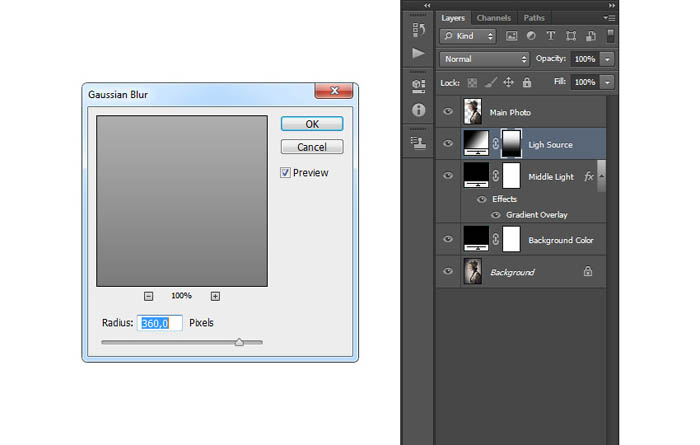Zoom out the Gaussian Blur preview
Image resolution: width=700 pixels, height=445 pixels.
click(x=149, y=296)
